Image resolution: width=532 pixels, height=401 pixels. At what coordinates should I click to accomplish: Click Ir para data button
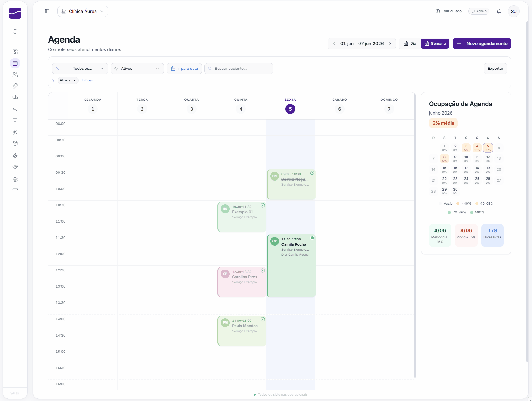(x=184, y=69)
